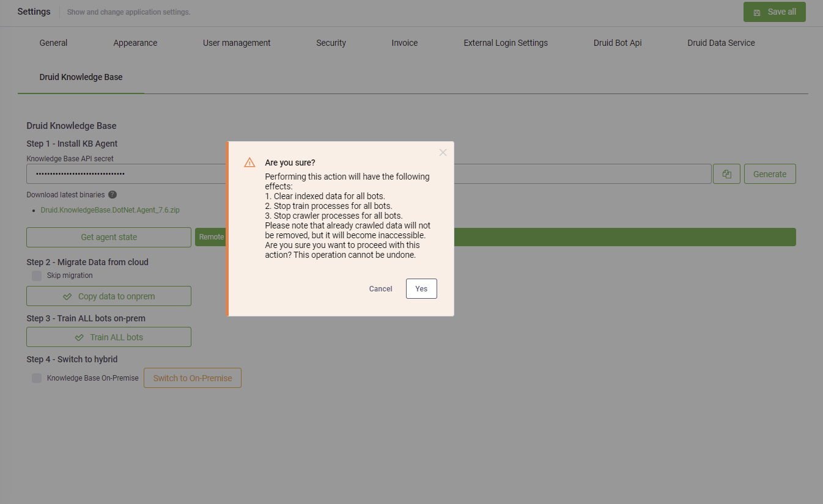Download the Druid.KnowledgeBase.DotNet.Agent_7.6.zip file
Viewport: 823px width, 504px height.
click(x=110, y=210)
